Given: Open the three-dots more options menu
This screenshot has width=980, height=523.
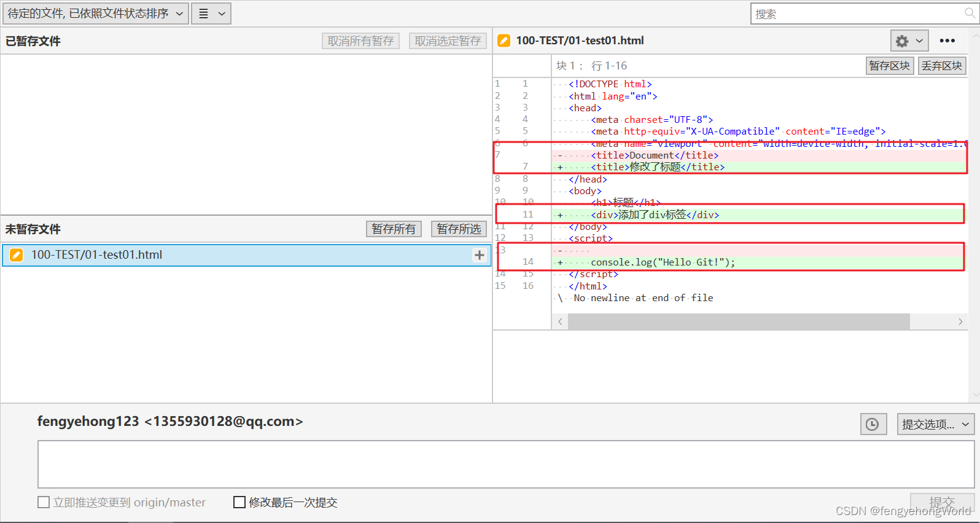Looking at the screenshot, I should point(947,41).
